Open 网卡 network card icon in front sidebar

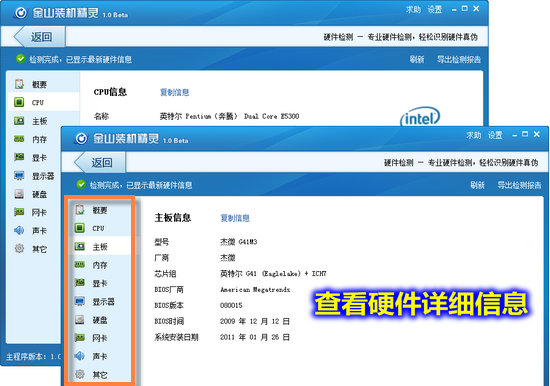tap(80, 338)
